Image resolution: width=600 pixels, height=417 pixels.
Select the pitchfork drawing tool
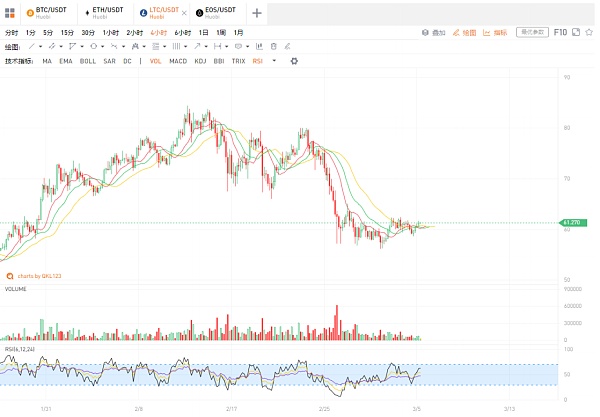135,46
